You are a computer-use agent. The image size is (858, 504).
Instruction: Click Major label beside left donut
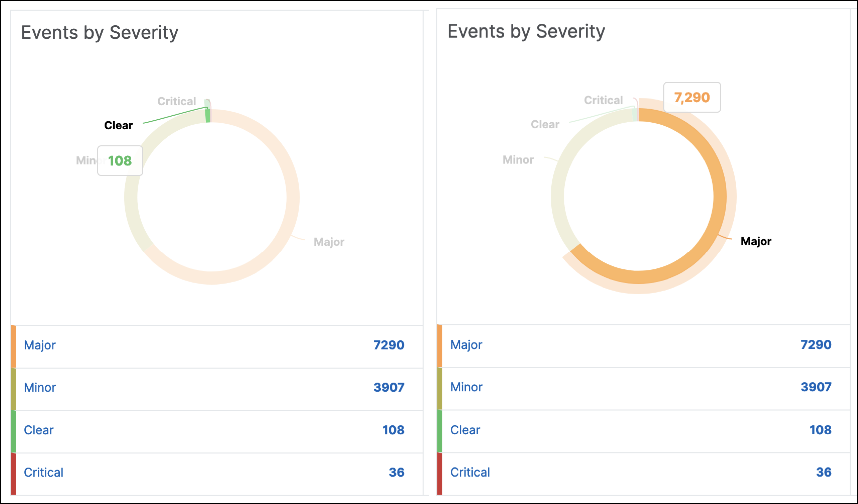329,242
